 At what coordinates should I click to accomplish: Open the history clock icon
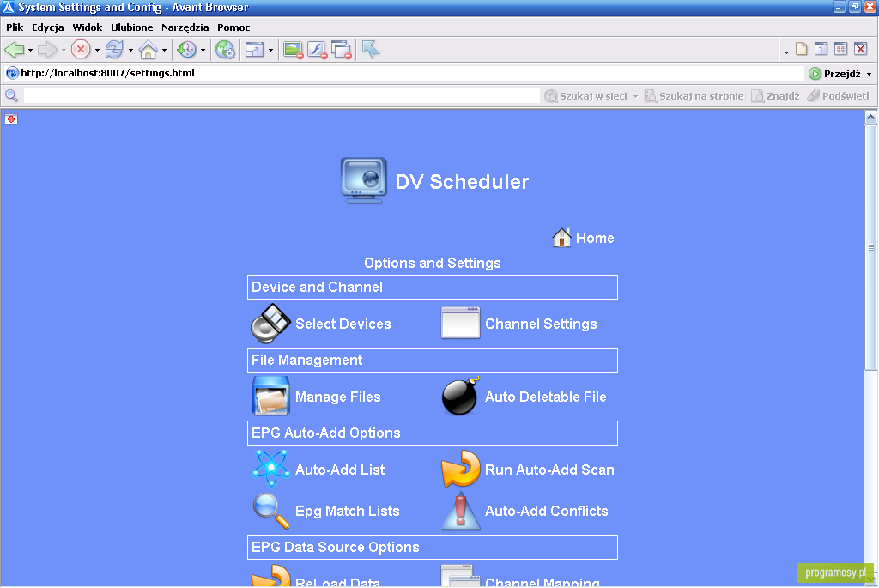pos(186,50)
